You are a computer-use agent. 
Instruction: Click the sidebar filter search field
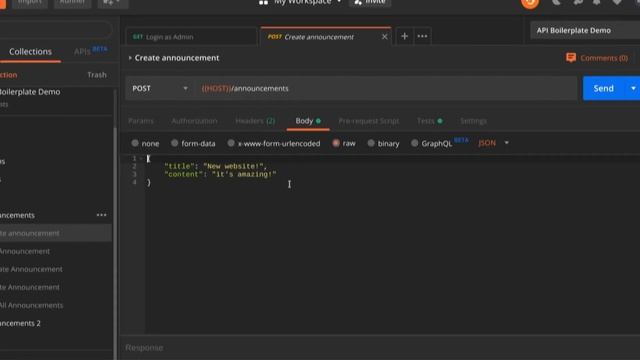click(55, 30)
